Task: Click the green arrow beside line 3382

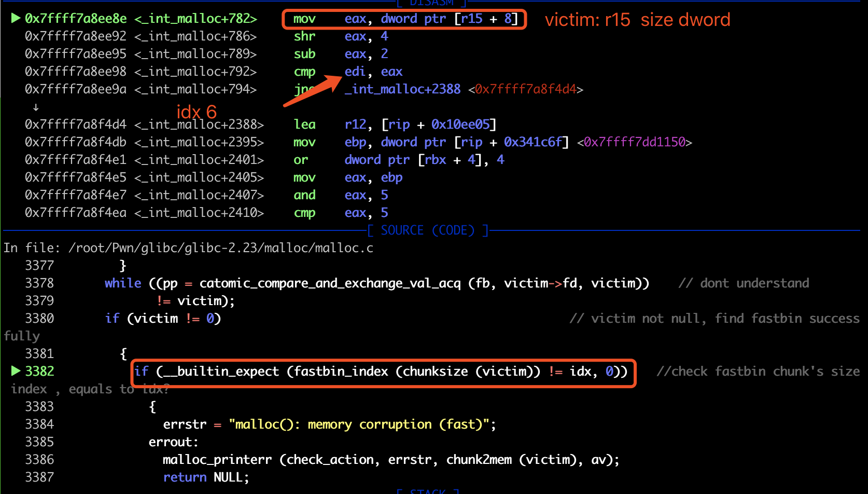Action: click(x=16, y=371)
